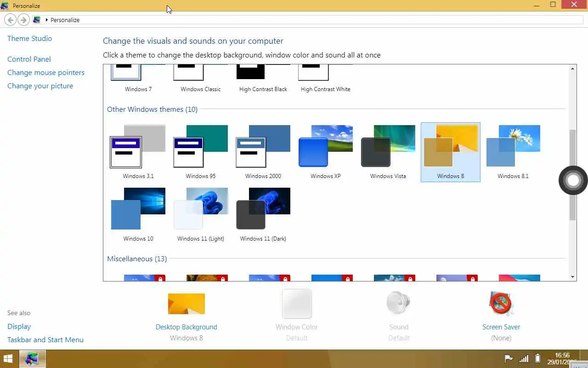Image resolution: width=588 pixels, height=368 pixels.
Task: Click the Miscellaneous (13) group header
Action: [x=137, y=259]
